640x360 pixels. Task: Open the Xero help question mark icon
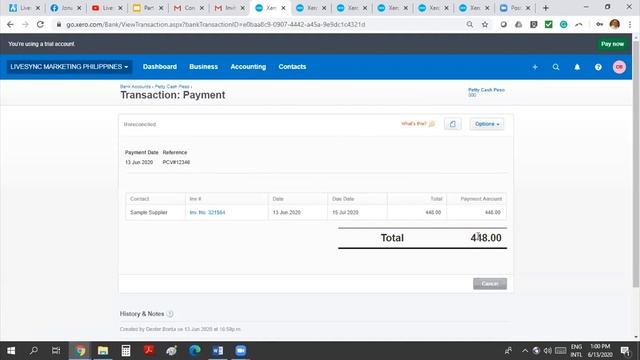[598, 67]
